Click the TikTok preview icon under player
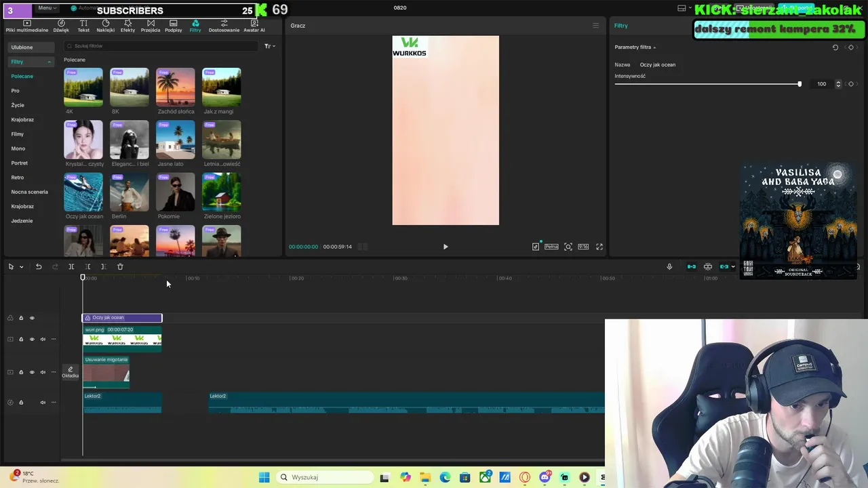The image size is (868, 488). pyautogui.click(x=536, y=247)
